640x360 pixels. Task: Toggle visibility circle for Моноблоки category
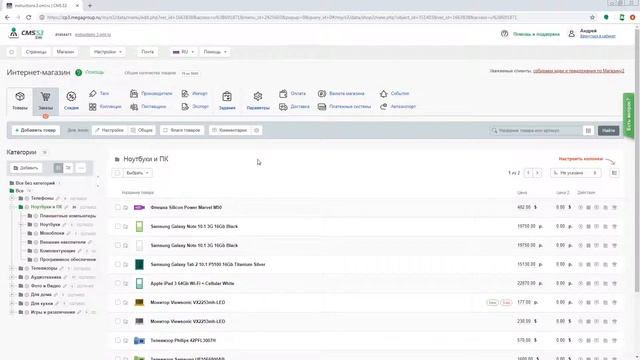point(36,233)
